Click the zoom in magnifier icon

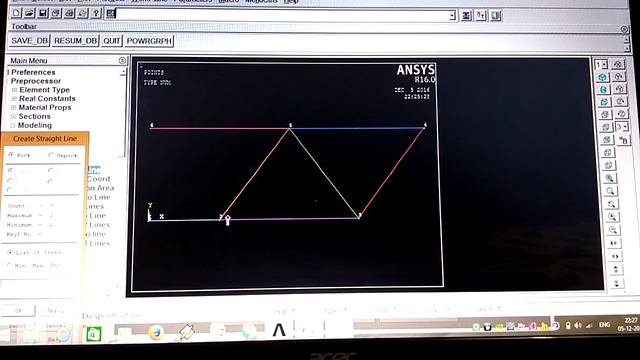click(x=612, y=217)
